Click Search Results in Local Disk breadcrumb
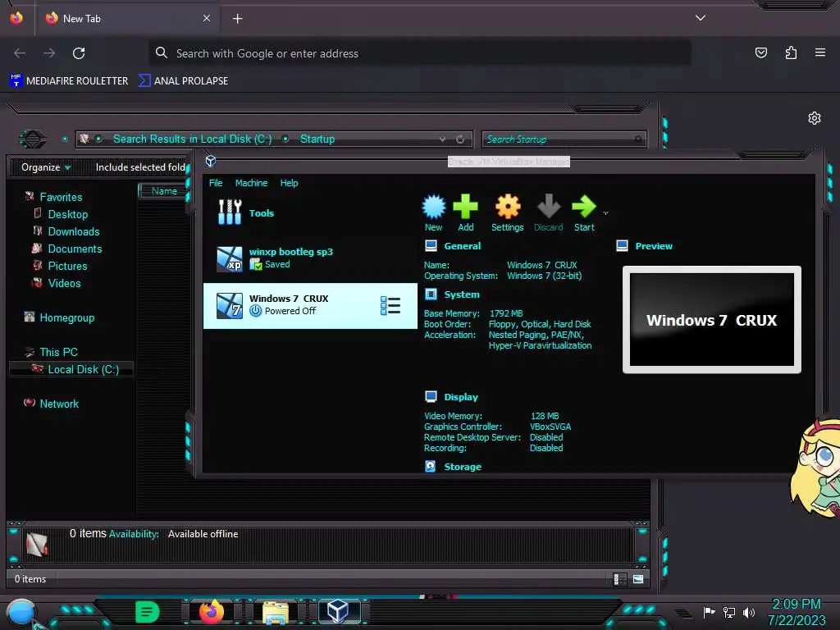Viewport: 840px width, 630px height. [192, 139]
